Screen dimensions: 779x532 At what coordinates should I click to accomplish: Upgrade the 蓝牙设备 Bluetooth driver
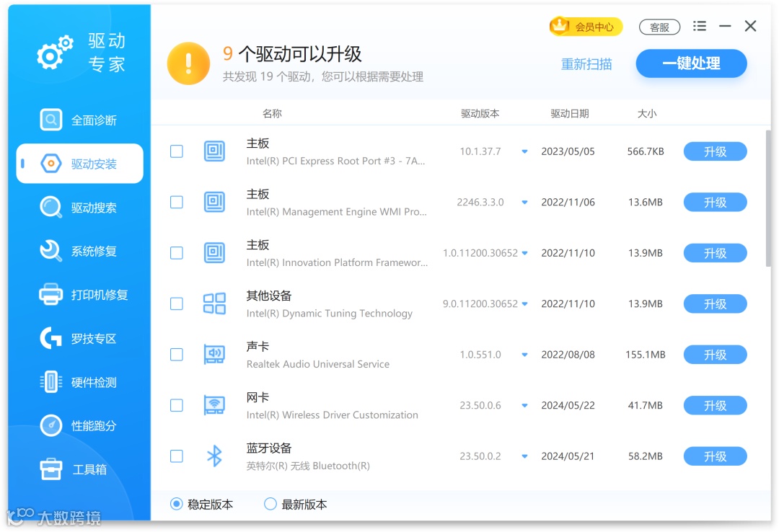pyautogui.click(x=715, y=456)
